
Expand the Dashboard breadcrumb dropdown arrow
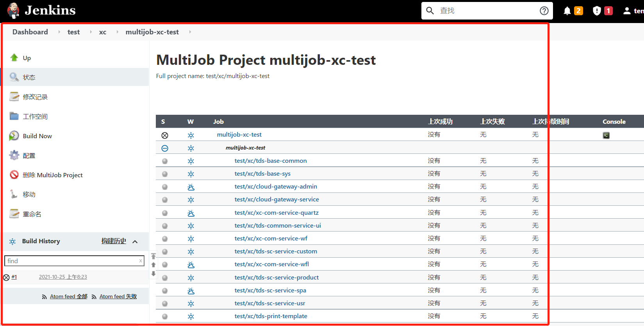click(x=59, y=32)
